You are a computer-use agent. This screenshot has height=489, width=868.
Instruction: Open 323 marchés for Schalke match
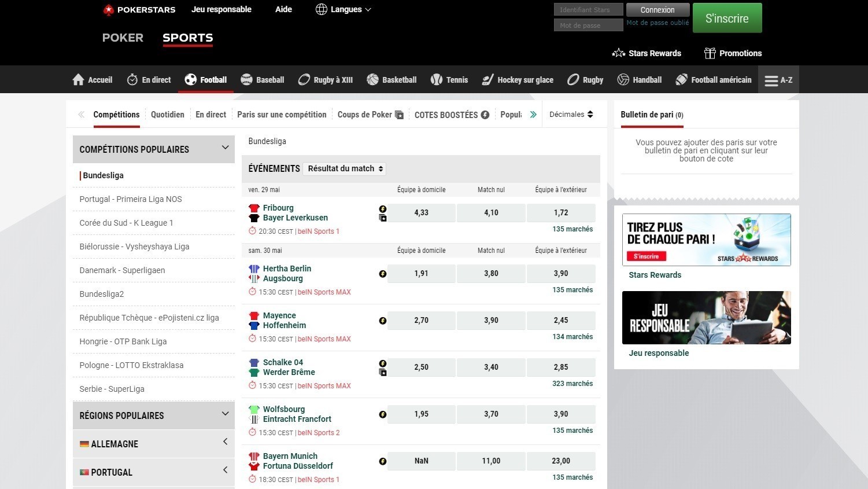click(572, 384)
